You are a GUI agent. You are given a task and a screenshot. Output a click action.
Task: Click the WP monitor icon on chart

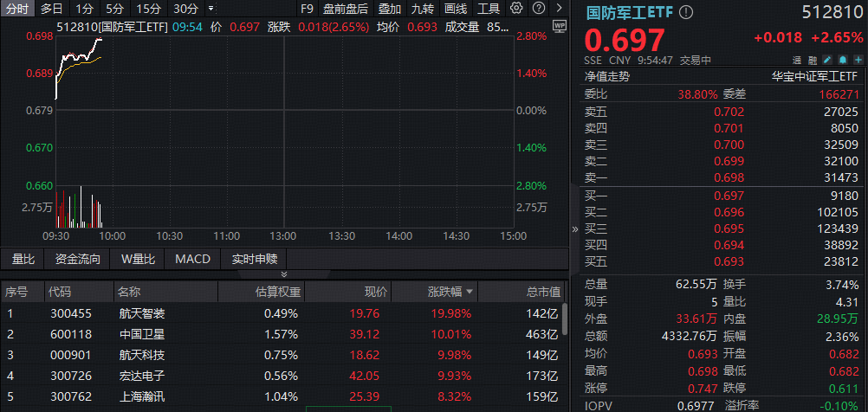tap(559, 26)
